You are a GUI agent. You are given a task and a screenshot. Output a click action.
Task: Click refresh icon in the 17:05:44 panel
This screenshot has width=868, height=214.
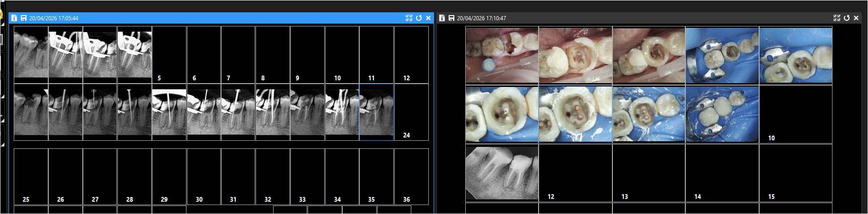coord(419,18)
